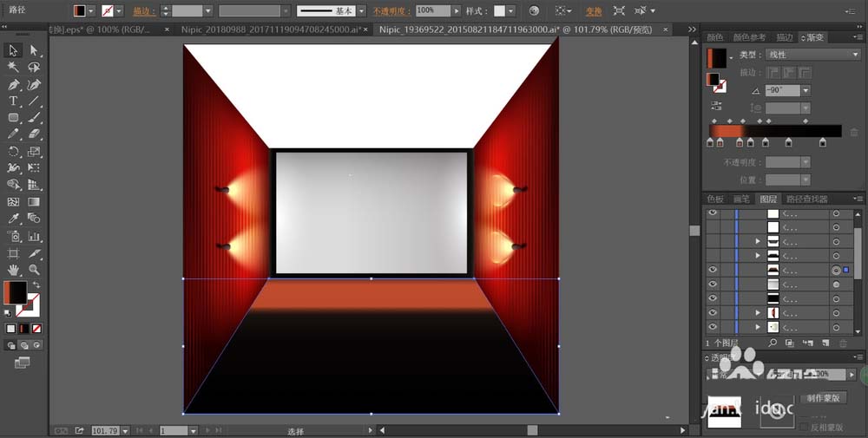Expand the third layer row's disclosure triangle

coord(757,241)
